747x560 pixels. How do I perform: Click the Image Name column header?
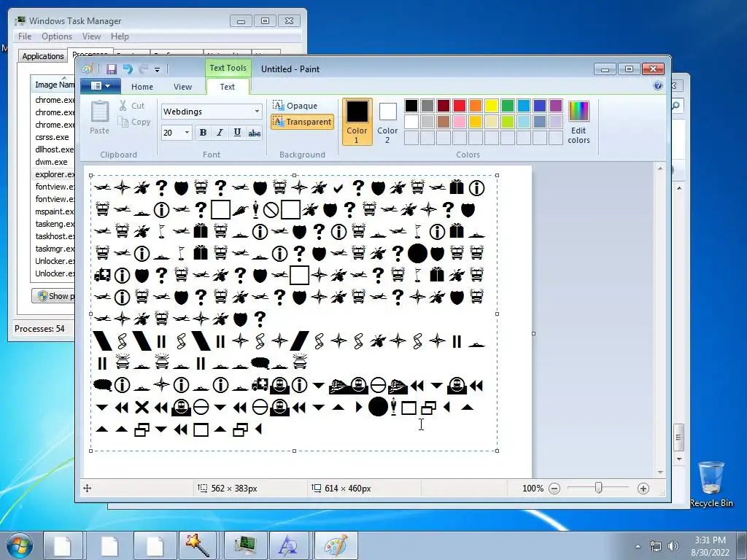point(53,85)
